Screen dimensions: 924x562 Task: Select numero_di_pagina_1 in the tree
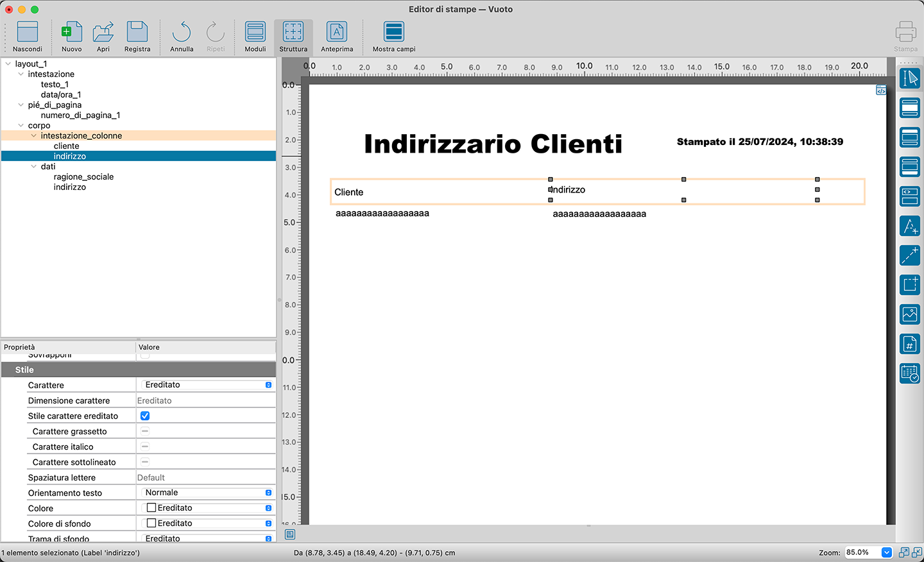click(x=80, y=115)
